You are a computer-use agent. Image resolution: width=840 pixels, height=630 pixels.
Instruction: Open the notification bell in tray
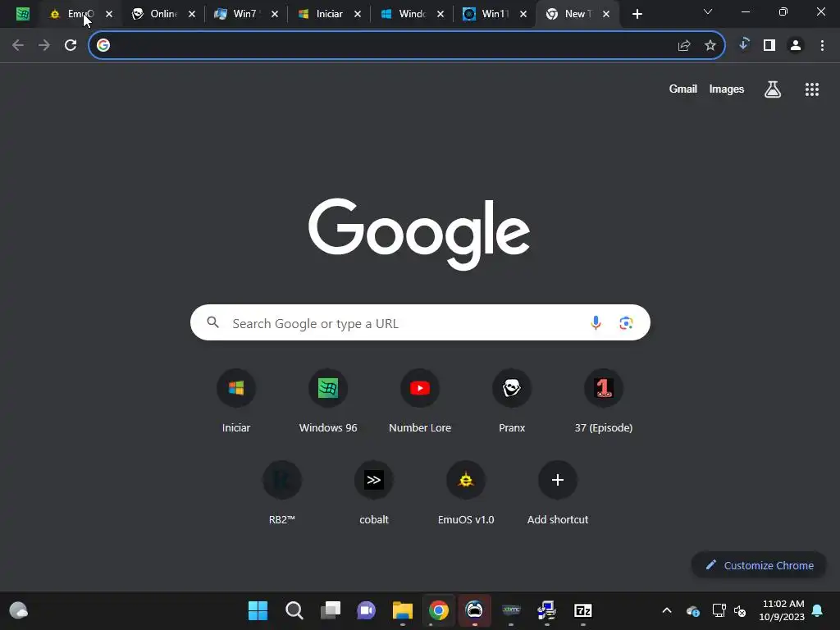[818, 610]
